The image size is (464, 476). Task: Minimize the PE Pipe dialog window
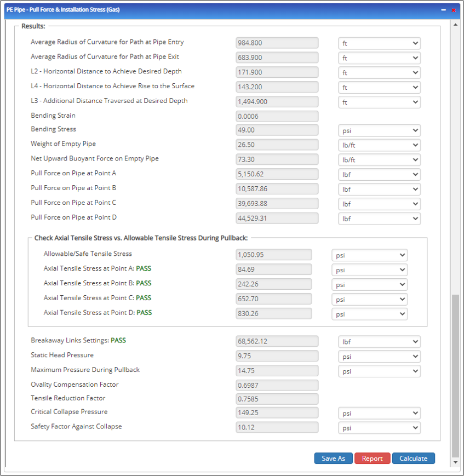[443, 10]
